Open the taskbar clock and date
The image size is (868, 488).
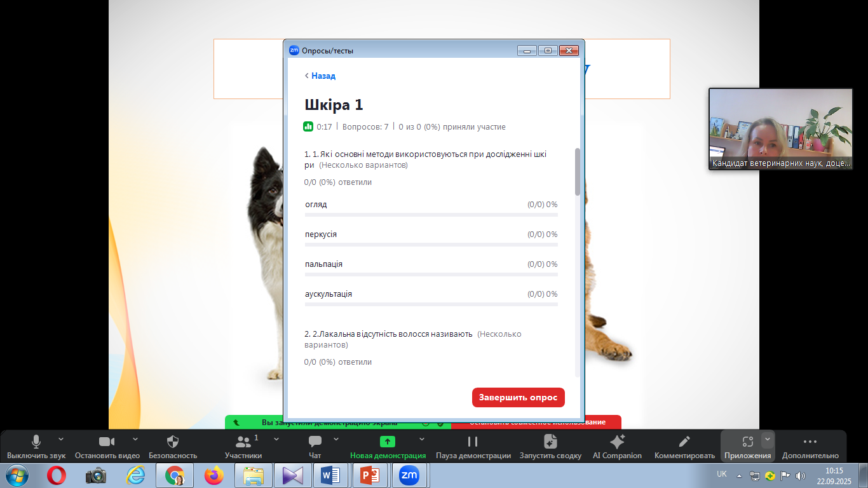tap(834, 475)
